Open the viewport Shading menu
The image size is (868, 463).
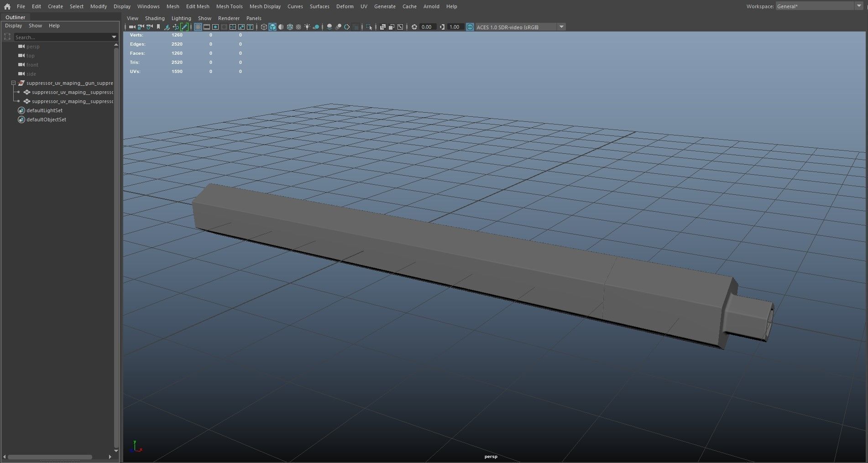(155, 18)
